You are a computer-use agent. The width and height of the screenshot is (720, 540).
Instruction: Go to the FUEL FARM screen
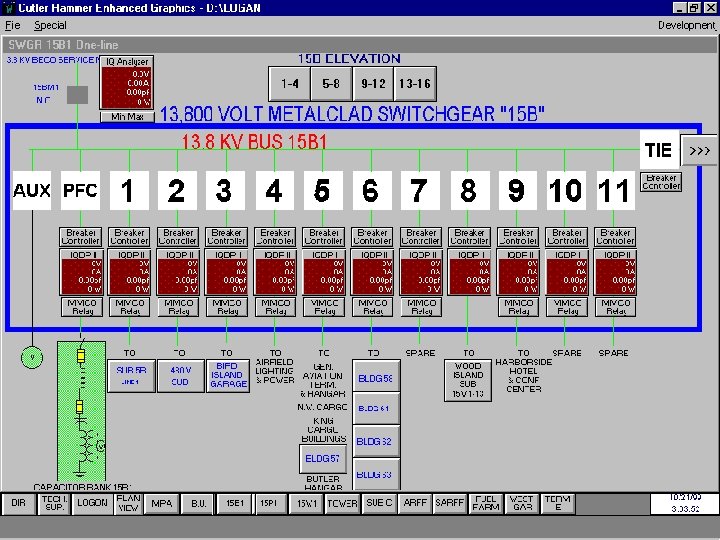pyautogui.click(x=485, y=503)
